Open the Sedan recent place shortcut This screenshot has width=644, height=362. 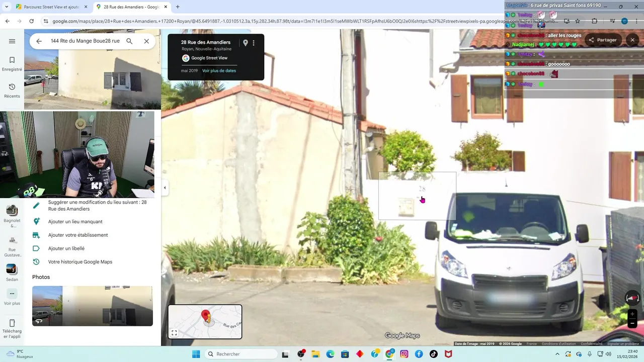tap(12, 273)
